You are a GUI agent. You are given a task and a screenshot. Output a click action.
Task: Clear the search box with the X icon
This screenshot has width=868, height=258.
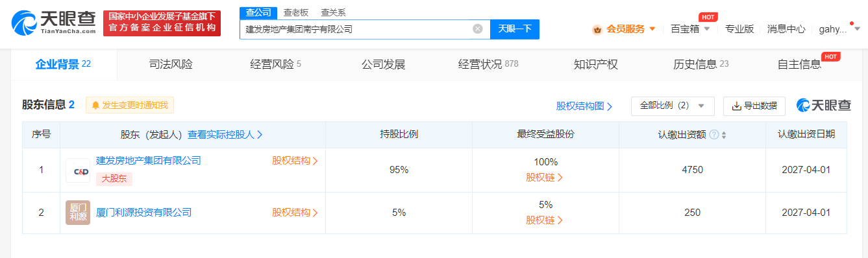coord(478,29)
